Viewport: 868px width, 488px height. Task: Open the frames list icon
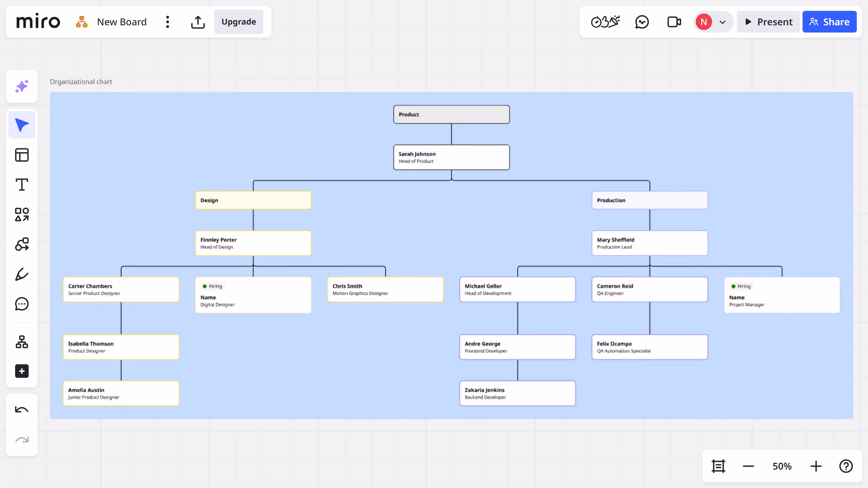(718, 466)
